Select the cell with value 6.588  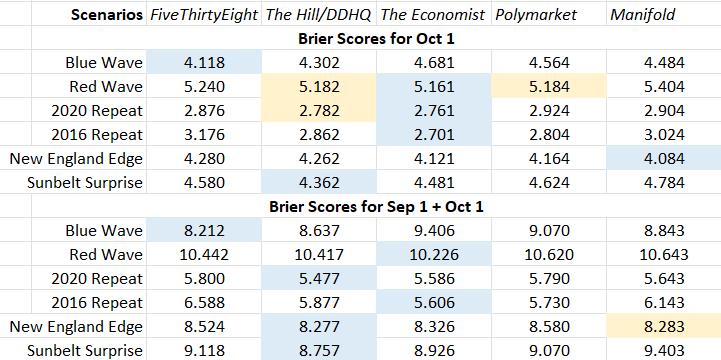click(204, 302)
